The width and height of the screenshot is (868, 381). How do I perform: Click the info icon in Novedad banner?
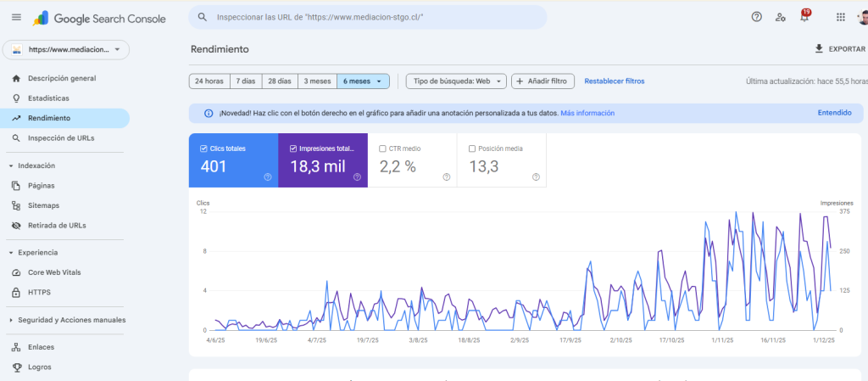(x=209, y=113)
